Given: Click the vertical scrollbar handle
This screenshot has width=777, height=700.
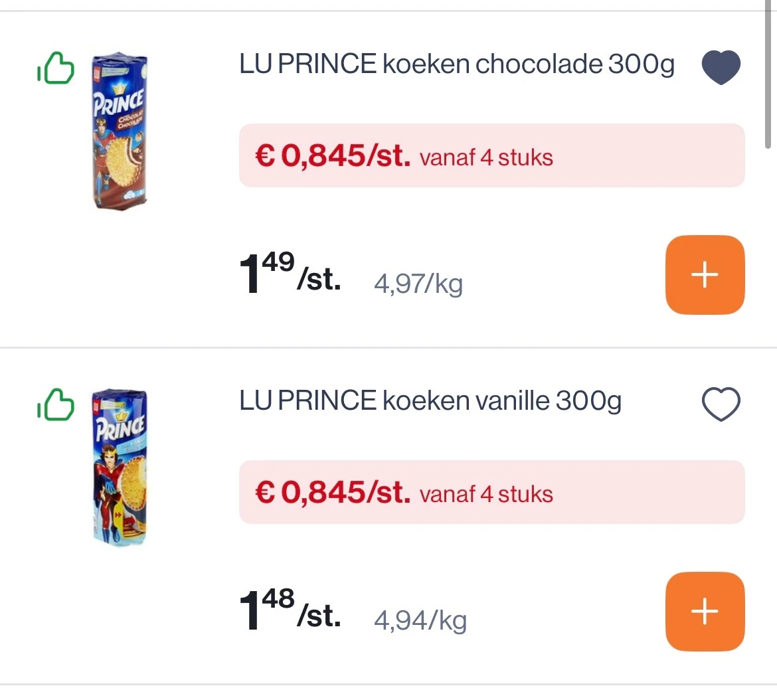Looking at the screenshot, I should [769, 73].
